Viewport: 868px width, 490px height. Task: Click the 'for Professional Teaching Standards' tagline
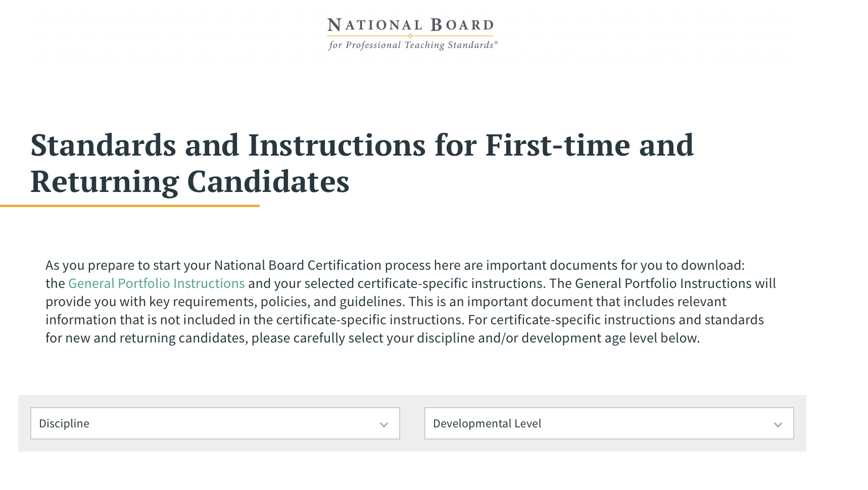click(x=411, y=45)
